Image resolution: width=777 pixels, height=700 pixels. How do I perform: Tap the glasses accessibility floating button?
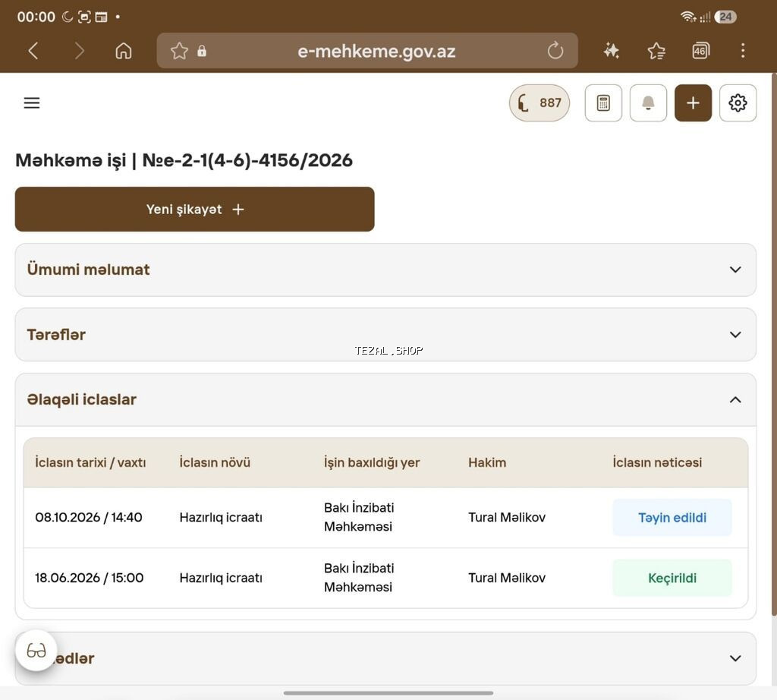[x=36, y=651]
